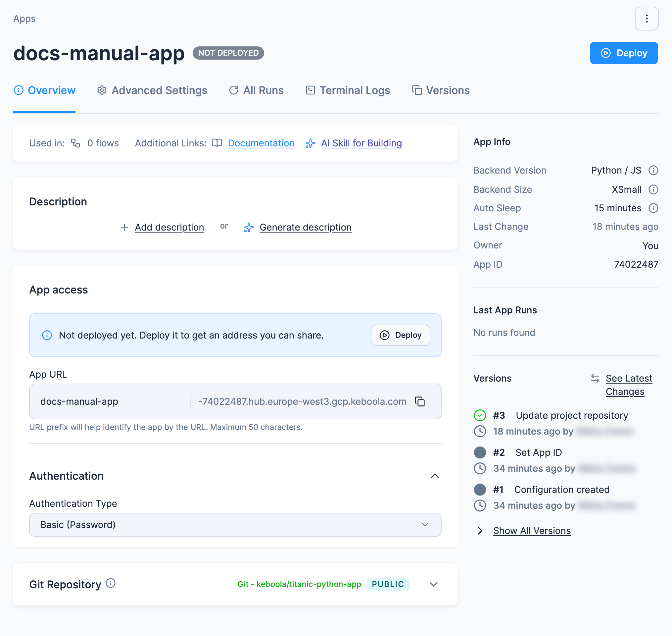The width and height of the screenshot is (672, 636).
Task: Open the Terminal Logs tab
Action: pyautogui.click(x=348, y=90)
